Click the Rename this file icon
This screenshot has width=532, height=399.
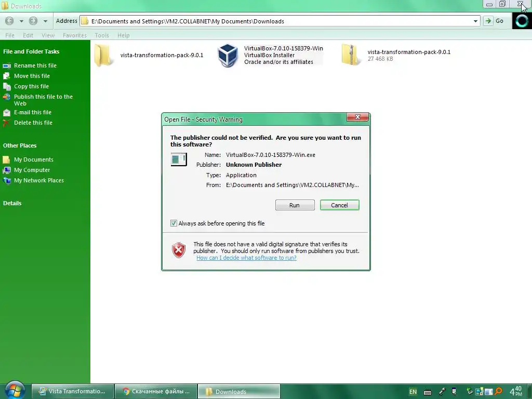pyautogui.click(x=7, y=66)
